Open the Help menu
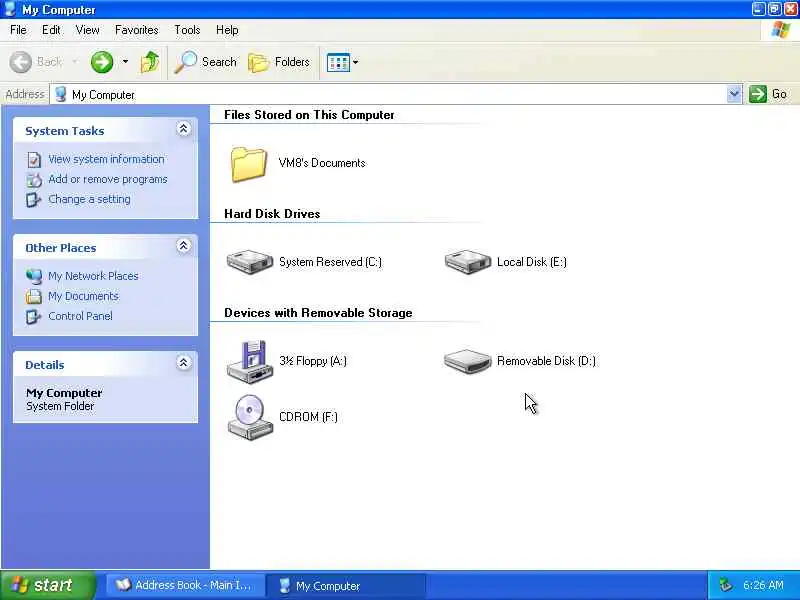The height and width of the screenshot is (600, 800). pyautogui.click(x=227, y=30)
